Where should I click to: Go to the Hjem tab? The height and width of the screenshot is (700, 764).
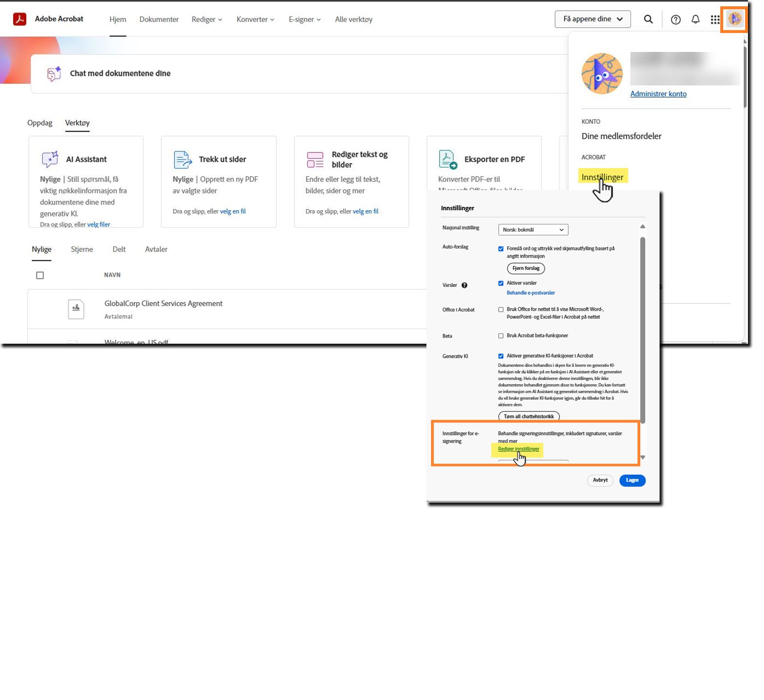click(x=118, y=19)
